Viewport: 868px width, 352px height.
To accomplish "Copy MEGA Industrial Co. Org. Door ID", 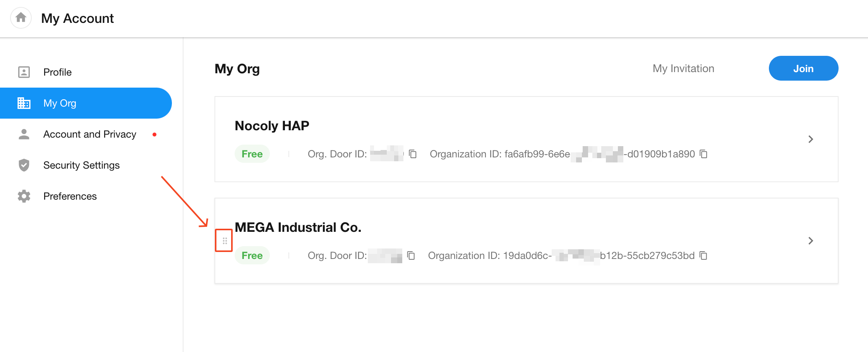I will pyautogui.click(x=411, y=256).
